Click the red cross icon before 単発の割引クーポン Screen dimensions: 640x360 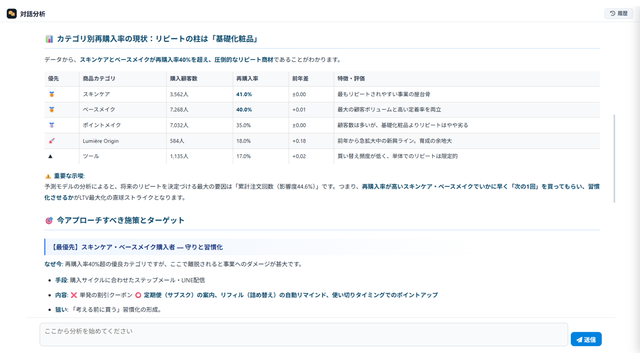[x=74, y=295]
